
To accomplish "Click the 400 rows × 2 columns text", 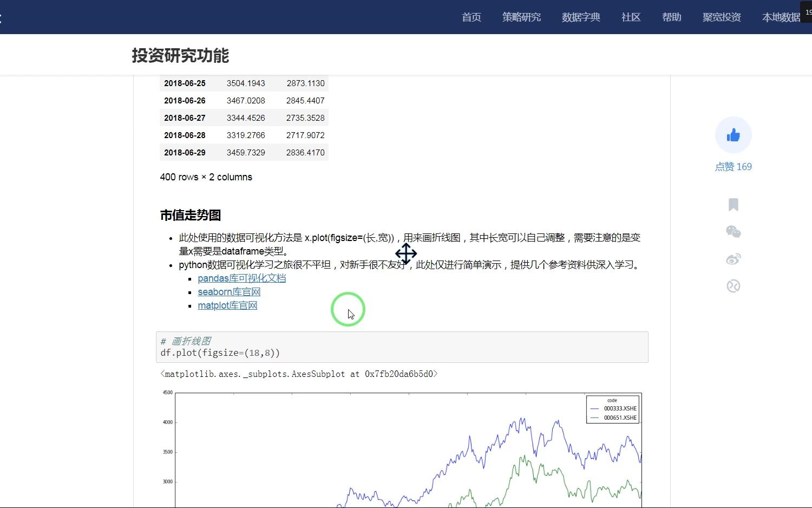I will [x=206, y=177].
